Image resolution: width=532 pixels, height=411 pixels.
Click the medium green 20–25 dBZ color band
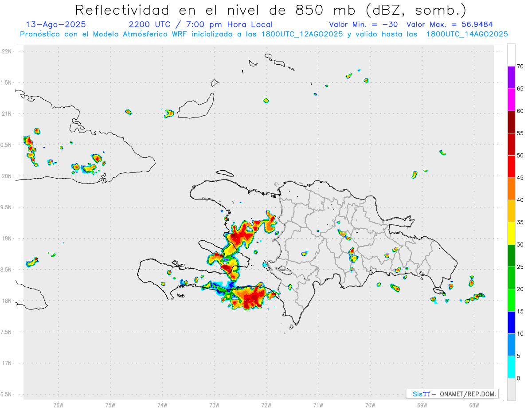tap(512, 278)
